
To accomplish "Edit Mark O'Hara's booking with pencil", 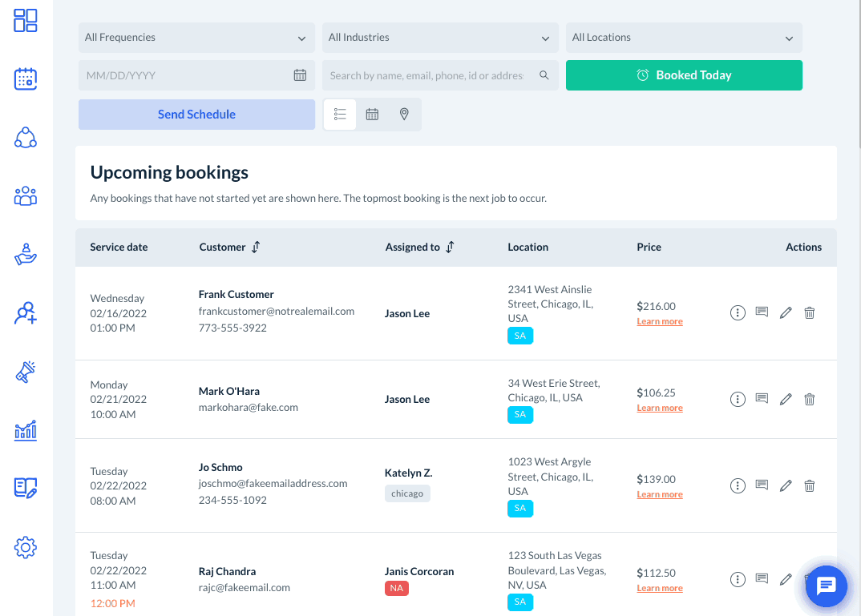I will [x=786, y=399].
